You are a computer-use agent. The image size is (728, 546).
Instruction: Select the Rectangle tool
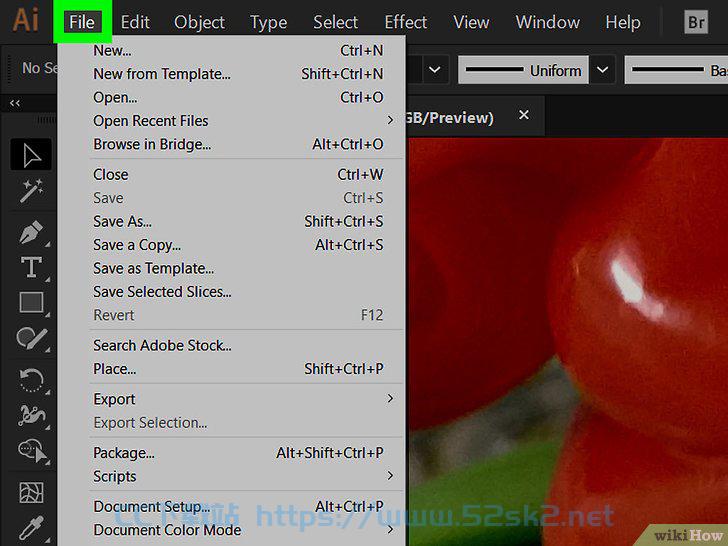click(x=31, y=303)
